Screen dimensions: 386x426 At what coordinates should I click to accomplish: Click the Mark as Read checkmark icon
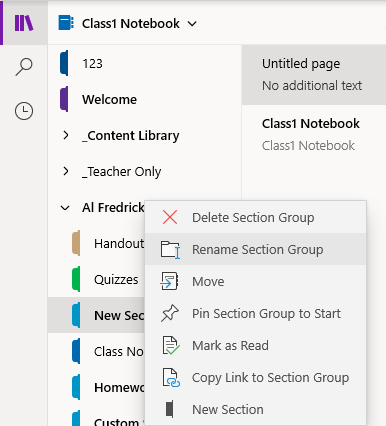(x=171, y=345)
